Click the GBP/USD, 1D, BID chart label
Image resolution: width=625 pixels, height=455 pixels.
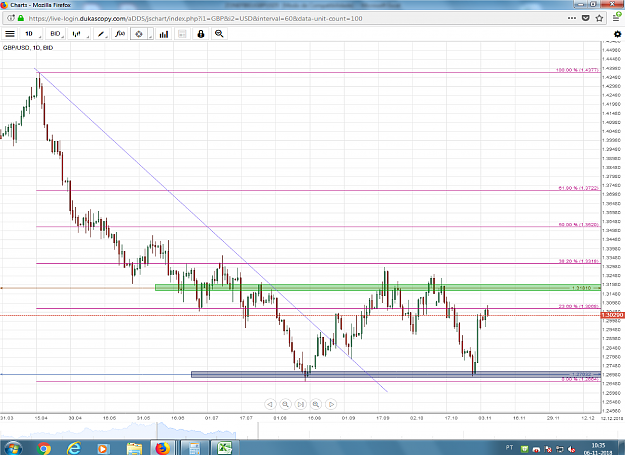[x=28, y=47]
